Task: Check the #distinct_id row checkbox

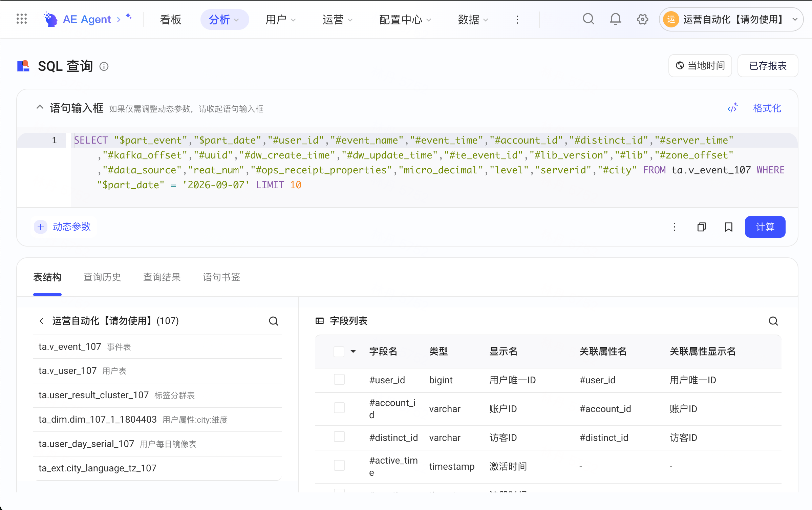Action: [x=339, y=437]
